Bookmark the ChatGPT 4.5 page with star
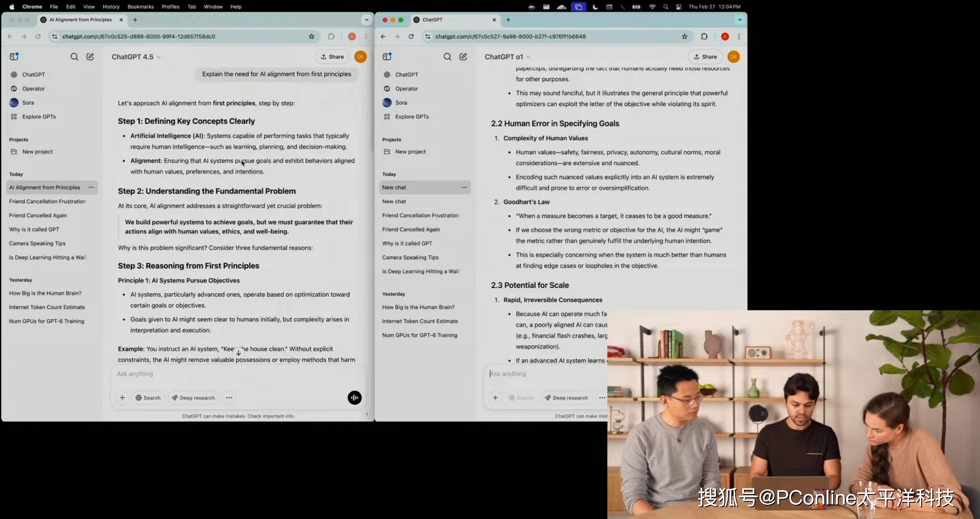 312,37
